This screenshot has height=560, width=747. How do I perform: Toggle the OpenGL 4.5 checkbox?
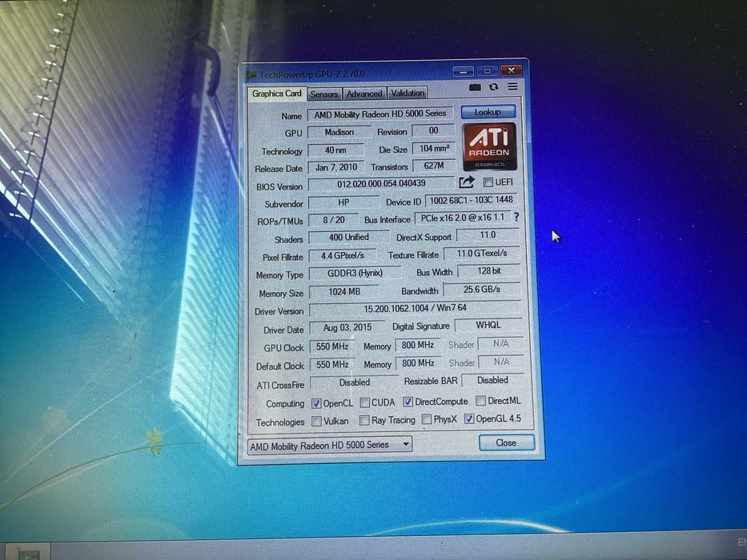[469, 418]
